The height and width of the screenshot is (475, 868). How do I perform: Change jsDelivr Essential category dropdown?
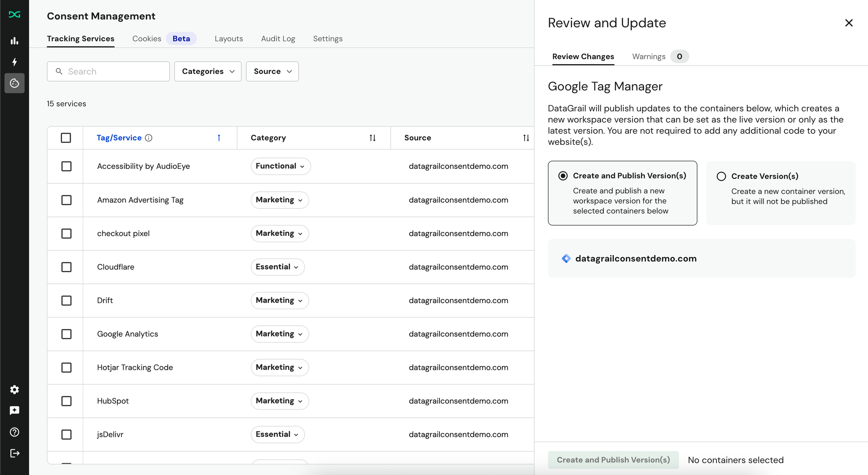(278, 435)
